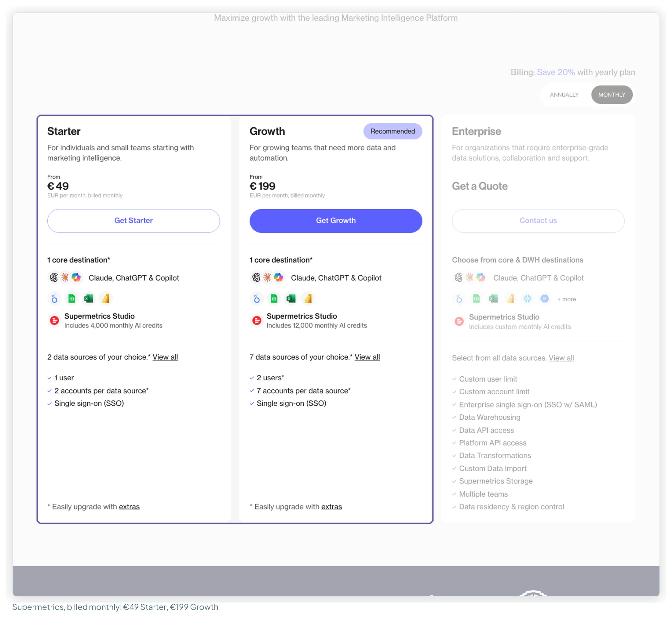Click the Growth plan heading
The image size is (672, 619).
(267, 131)
